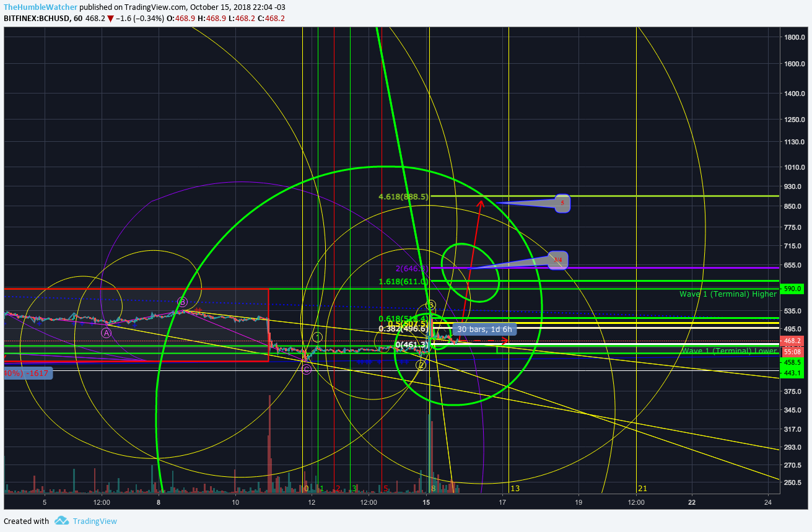
Task: Click the 1600.0 price scale label
Action: [x=794, y=64]
